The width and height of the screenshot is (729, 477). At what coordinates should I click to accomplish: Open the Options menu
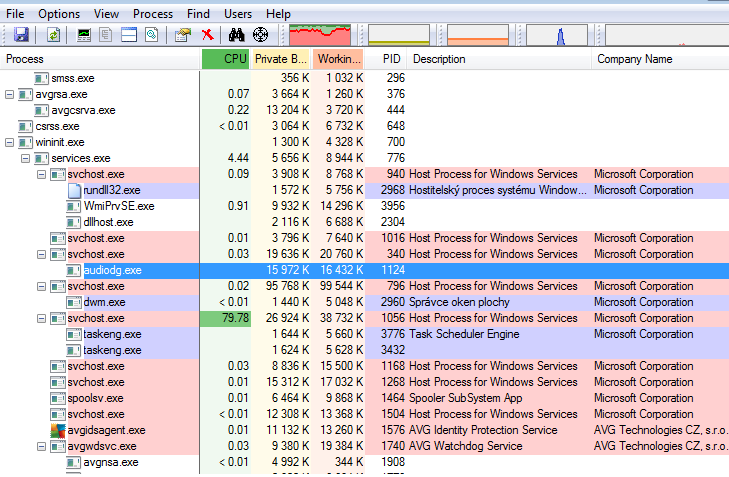59,14
